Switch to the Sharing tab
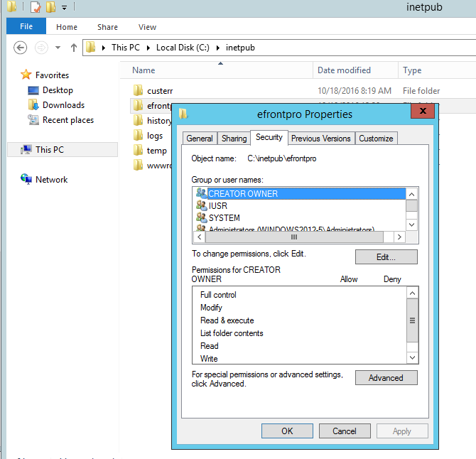This screenshot has width=476, height=459. coord(234,139)
